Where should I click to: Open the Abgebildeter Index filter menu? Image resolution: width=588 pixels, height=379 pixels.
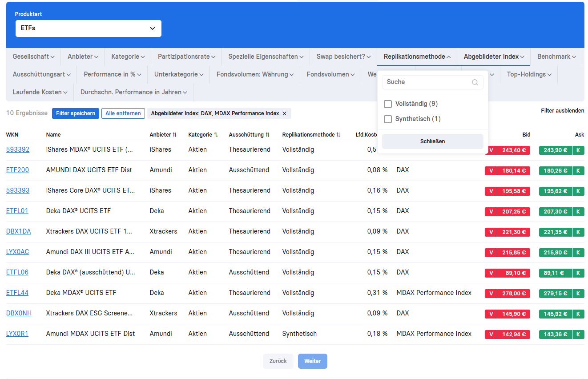[494, 57]
